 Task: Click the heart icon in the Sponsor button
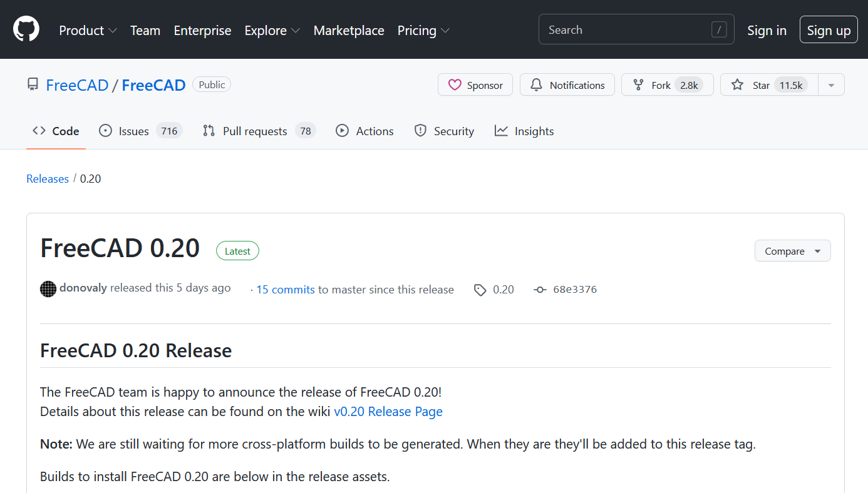click(455, 85)
